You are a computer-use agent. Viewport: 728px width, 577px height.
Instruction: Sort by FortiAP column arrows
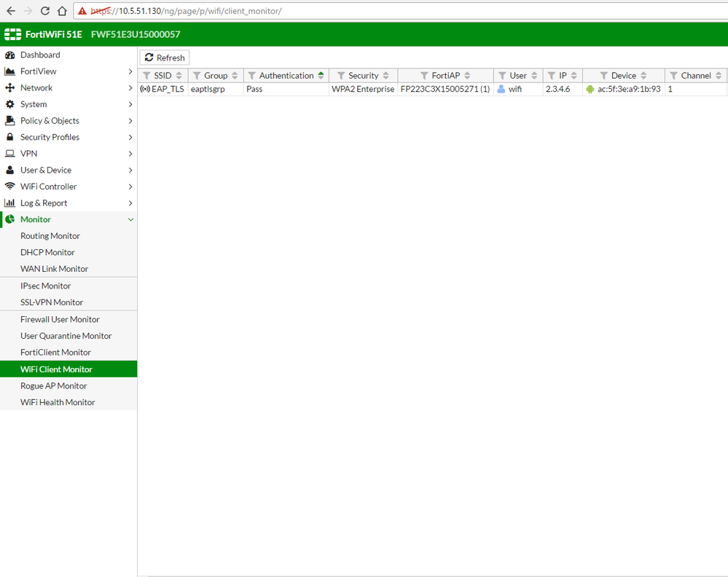[x=467, y=76]
